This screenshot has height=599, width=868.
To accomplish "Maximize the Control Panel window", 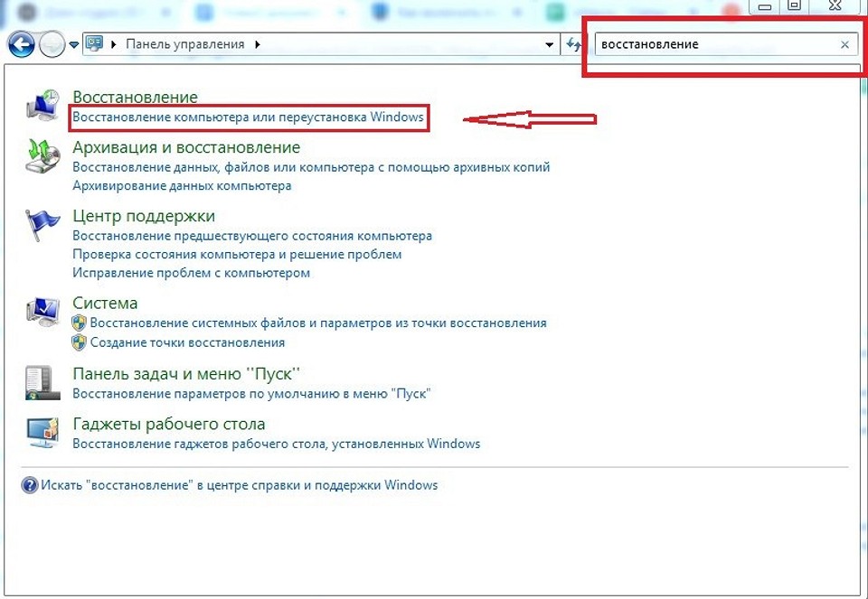I will point(794,5).
